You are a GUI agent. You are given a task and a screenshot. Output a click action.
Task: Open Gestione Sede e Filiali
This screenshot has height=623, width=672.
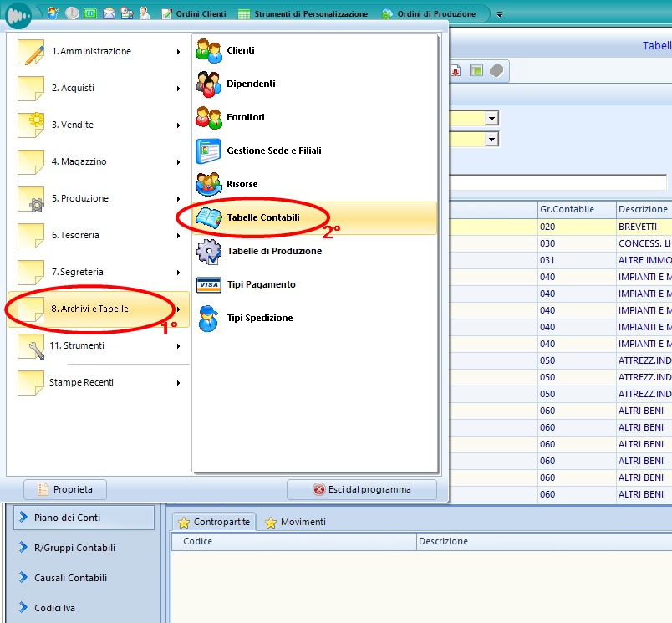pyautogui.click(x=273, y=151)
